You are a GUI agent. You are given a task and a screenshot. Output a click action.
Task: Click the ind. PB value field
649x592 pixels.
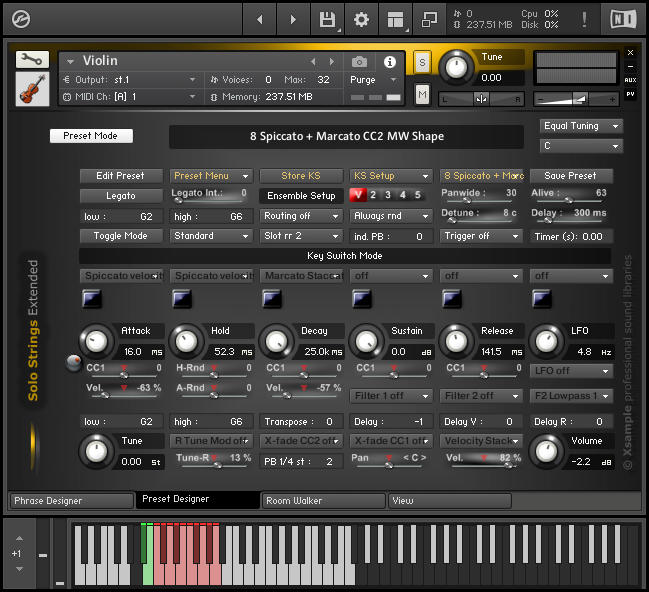(x=391, y=236)
